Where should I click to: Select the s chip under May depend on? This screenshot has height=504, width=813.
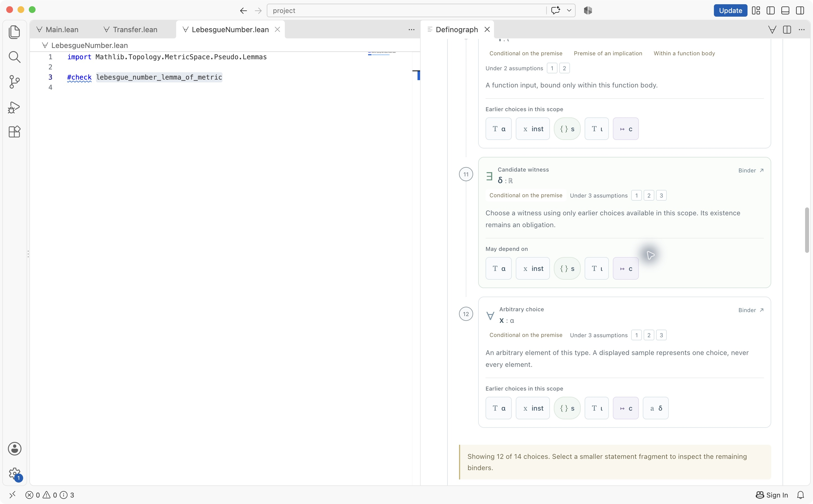[x=567, y=268]
